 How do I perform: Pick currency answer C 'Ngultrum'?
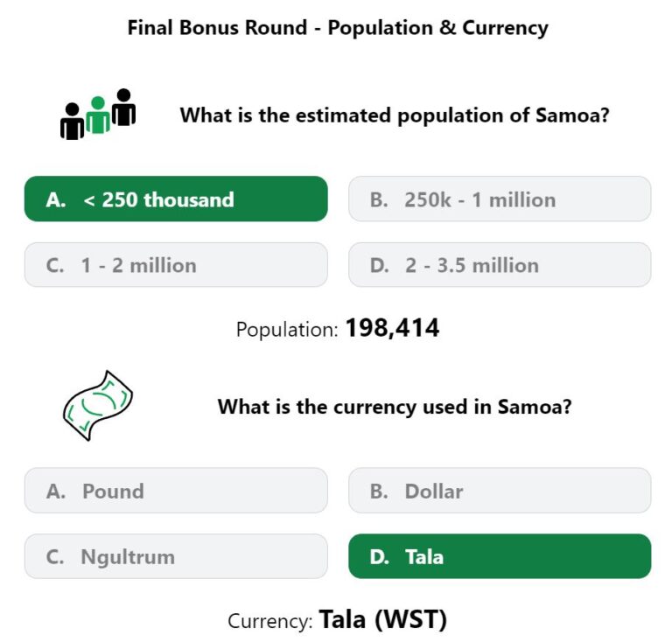176,556
